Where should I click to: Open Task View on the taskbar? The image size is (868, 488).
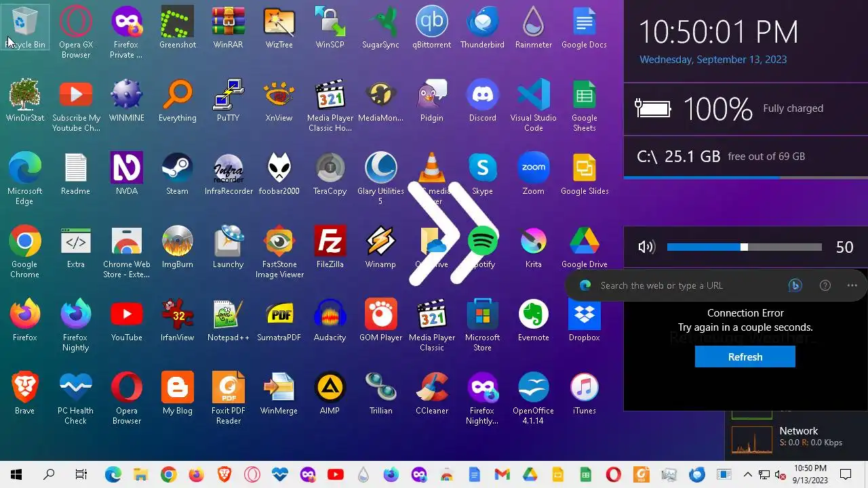click(81, 474)
